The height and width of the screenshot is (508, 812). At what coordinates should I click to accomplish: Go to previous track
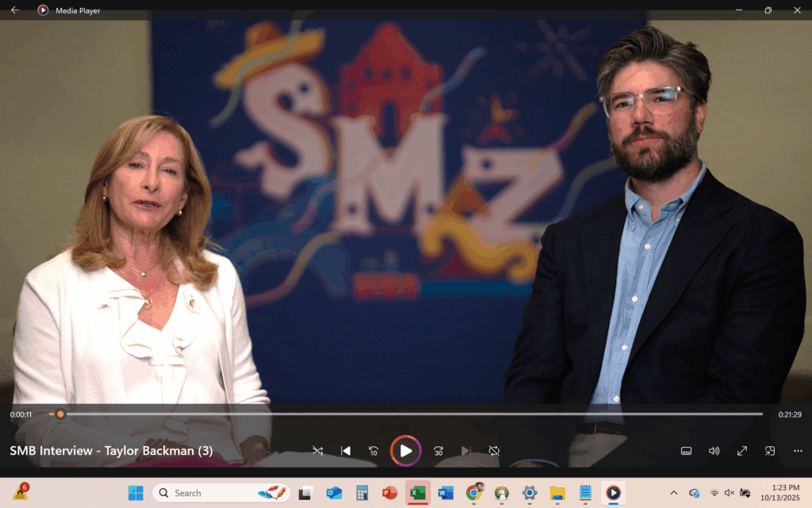(x=346, y=451)
